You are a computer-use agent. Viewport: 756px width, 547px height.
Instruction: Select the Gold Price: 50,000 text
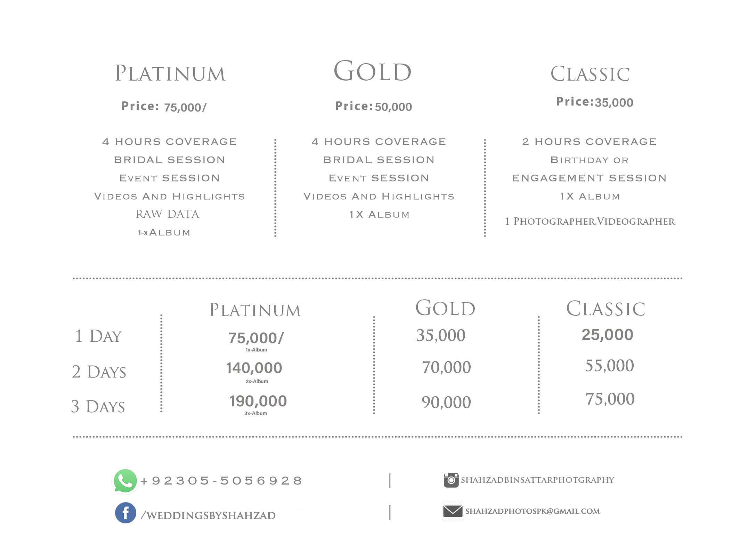tap(374, 106)
